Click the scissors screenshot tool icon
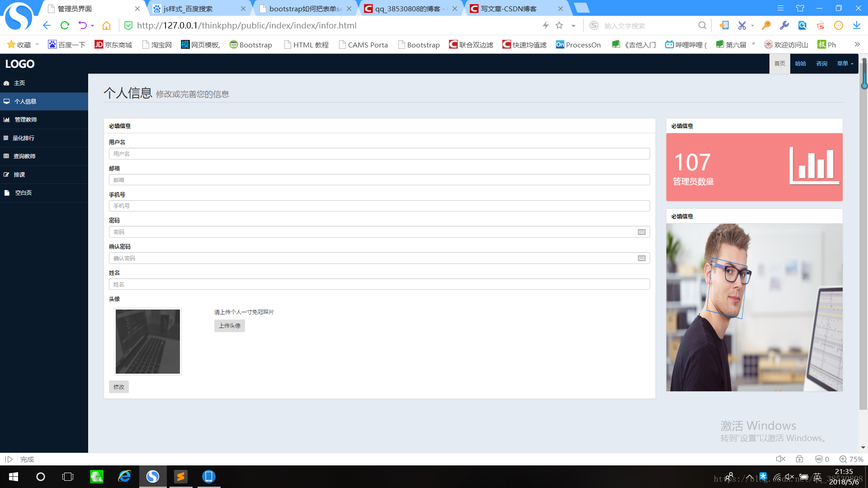868x488 pixels. 742,26
